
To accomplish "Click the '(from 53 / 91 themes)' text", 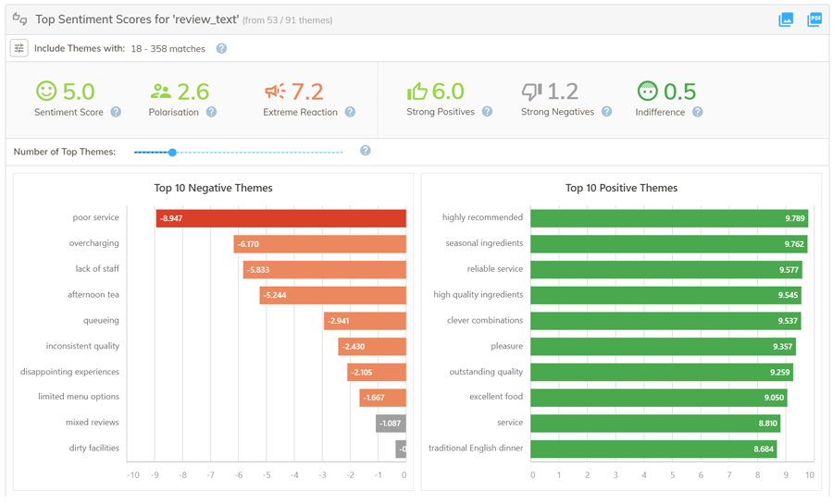I will click(x=288, y=20).
